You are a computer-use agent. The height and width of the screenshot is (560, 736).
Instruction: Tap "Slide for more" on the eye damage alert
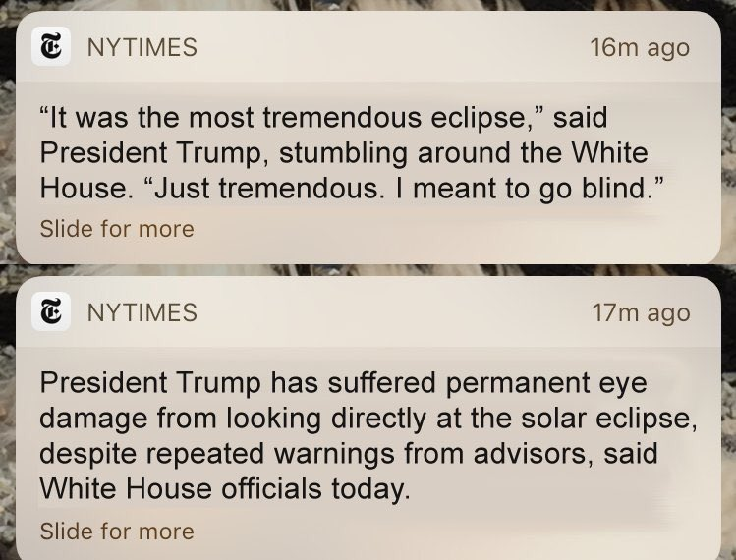[x=117, y=532]
